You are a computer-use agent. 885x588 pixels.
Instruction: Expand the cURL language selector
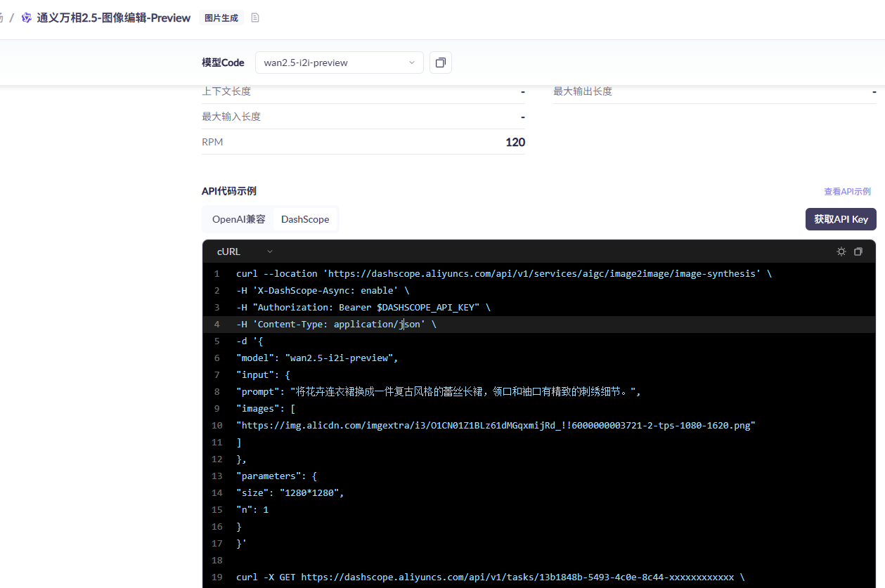pos(245,251)
